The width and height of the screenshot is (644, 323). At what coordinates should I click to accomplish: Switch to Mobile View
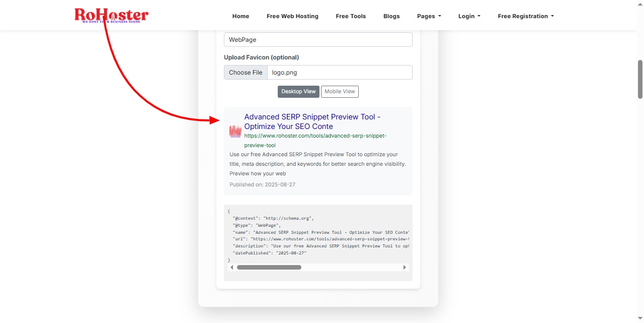[x=340, y=92]
